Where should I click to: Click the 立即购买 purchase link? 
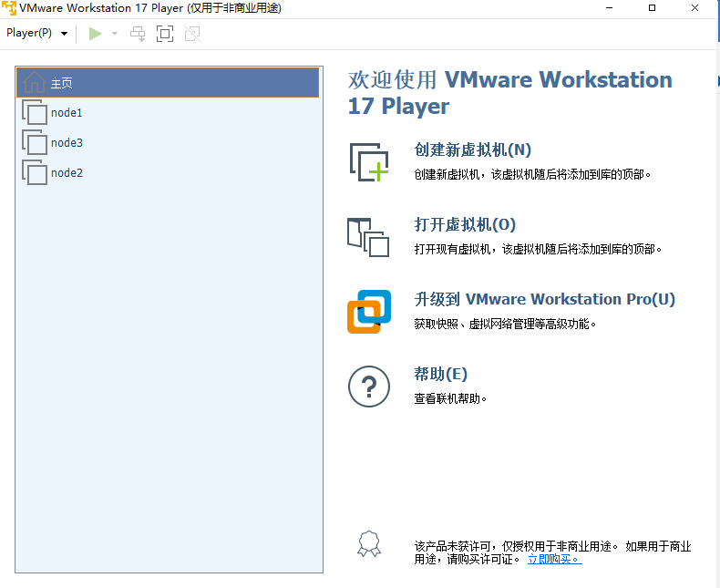coord(555,559)
